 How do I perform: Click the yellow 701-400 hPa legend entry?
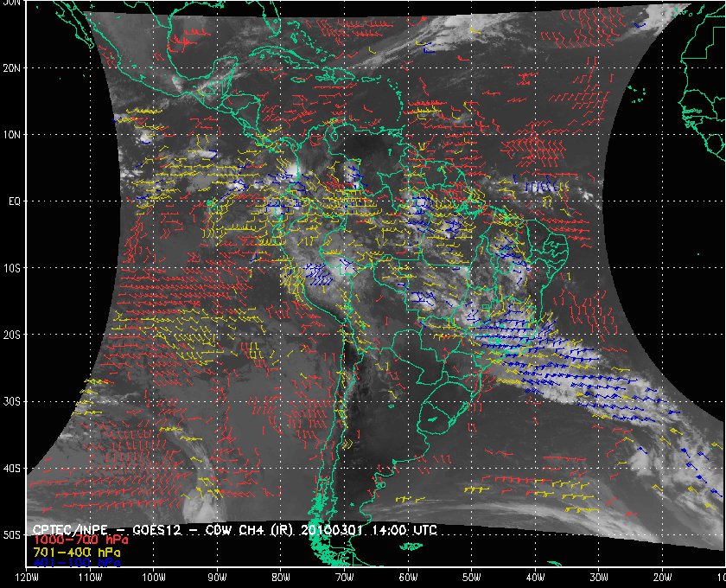[76, 551]
